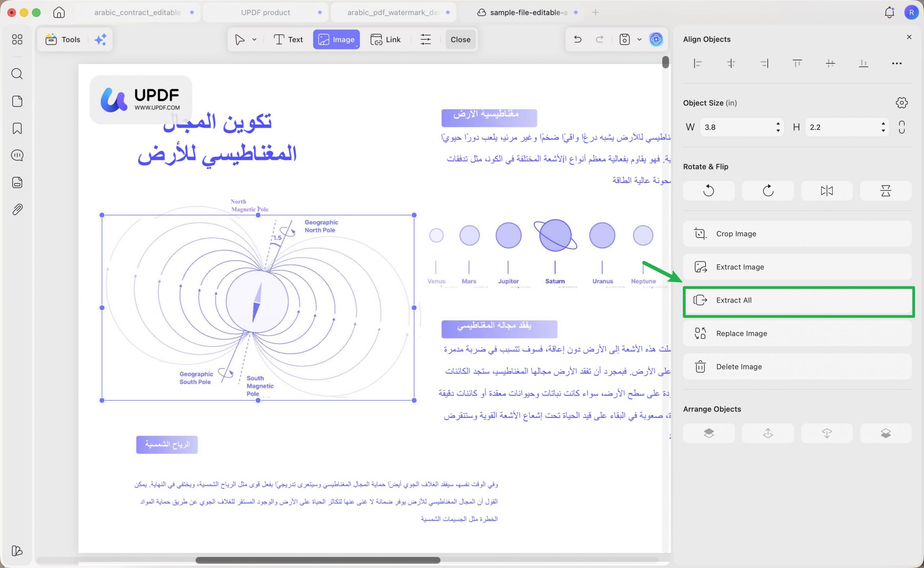
Task: Undo the last action
Action: coord(577,39)
